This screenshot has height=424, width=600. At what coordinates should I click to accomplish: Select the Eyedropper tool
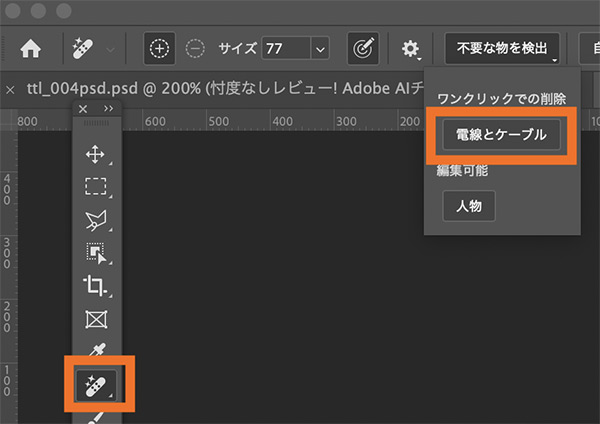tap(96, 351)
